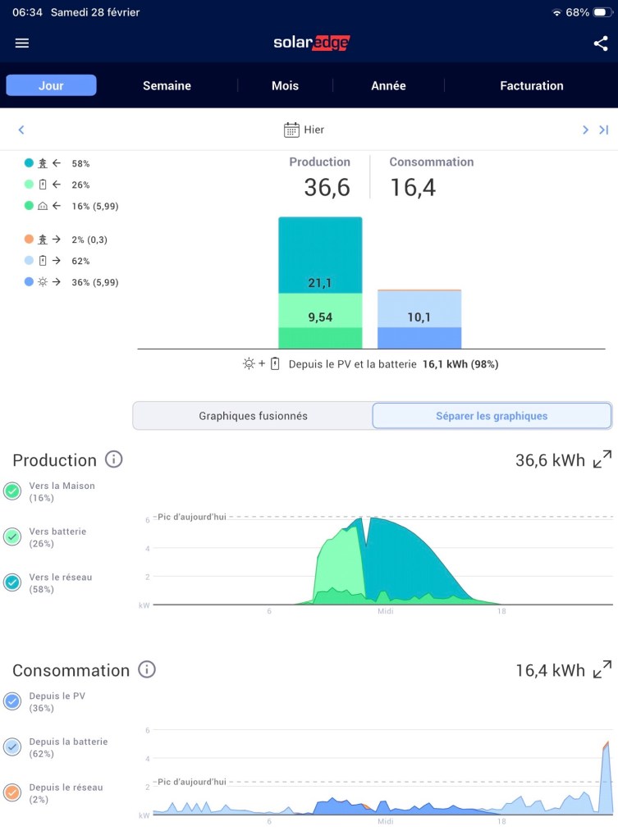Tap the Hier date label
The image size is (618, 840).
314,130
